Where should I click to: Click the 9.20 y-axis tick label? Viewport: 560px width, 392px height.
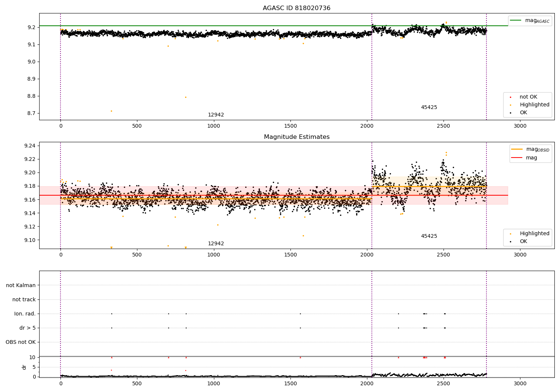click(x=30, y=173)
